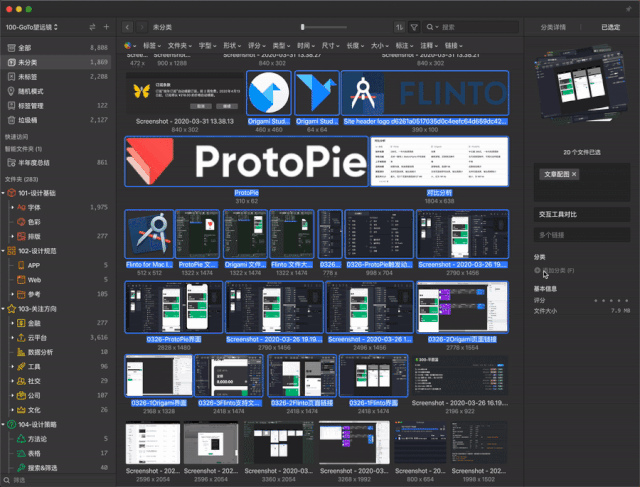Open the color filter wheel
Image resolution: width=640 pixels, height=487 pixels.
128,45
